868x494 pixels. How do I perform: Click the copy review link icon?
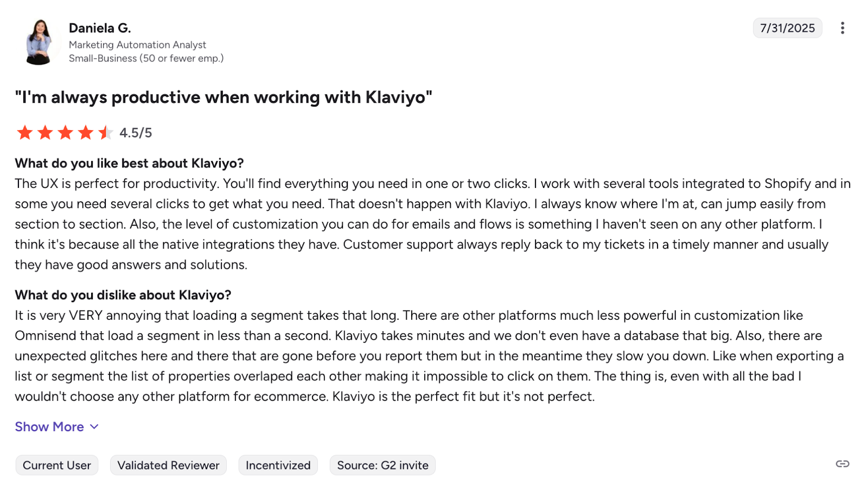843,464
